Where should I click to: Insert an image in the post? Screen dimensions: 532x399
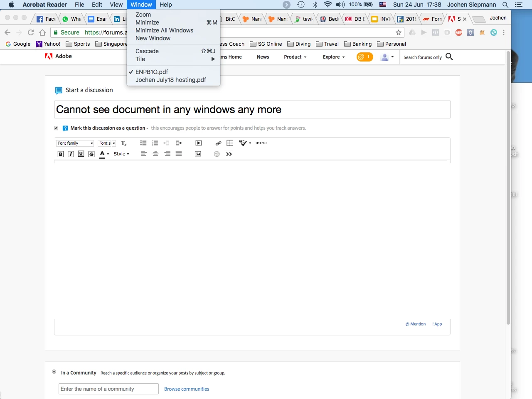[x=198, y=154]
